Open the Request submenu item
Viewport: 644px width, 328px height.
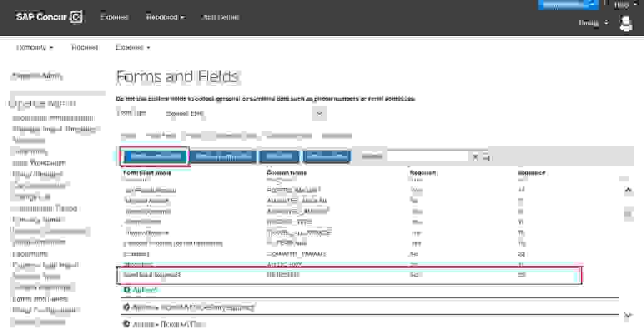click(84, 48)
